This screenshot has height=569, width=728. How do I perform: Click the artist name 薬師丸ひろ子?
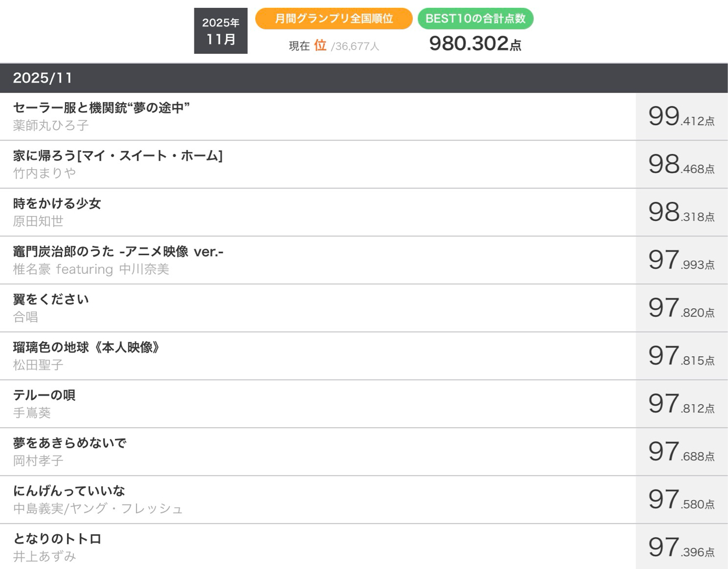[51, 126]
